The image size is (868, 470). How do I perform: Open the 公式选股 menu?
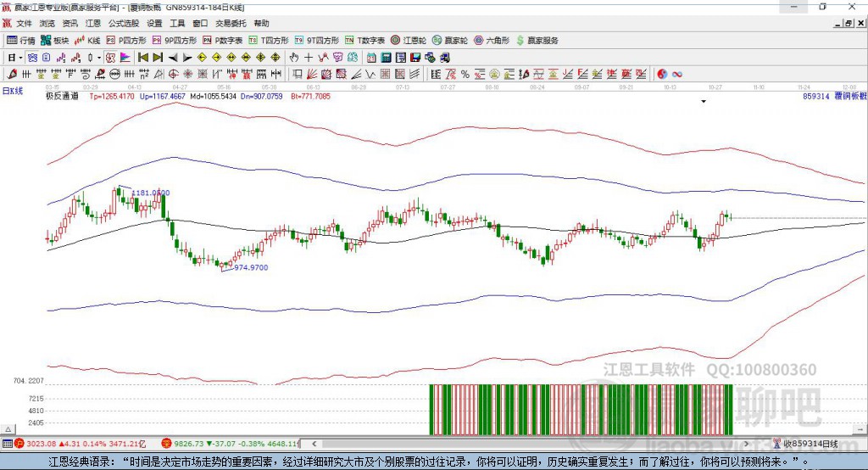pyautogui.click(x=123, y=24)
